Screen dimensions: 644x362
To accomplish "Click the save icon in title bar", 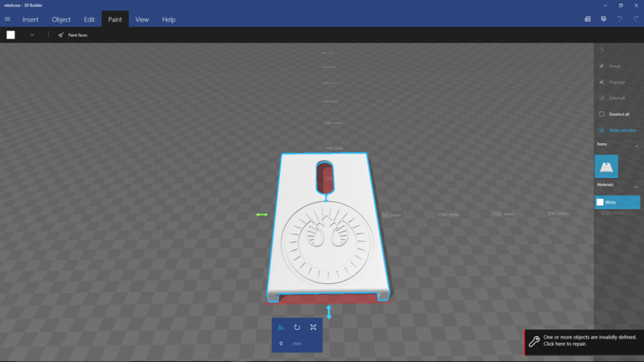I will pos(604,19).
